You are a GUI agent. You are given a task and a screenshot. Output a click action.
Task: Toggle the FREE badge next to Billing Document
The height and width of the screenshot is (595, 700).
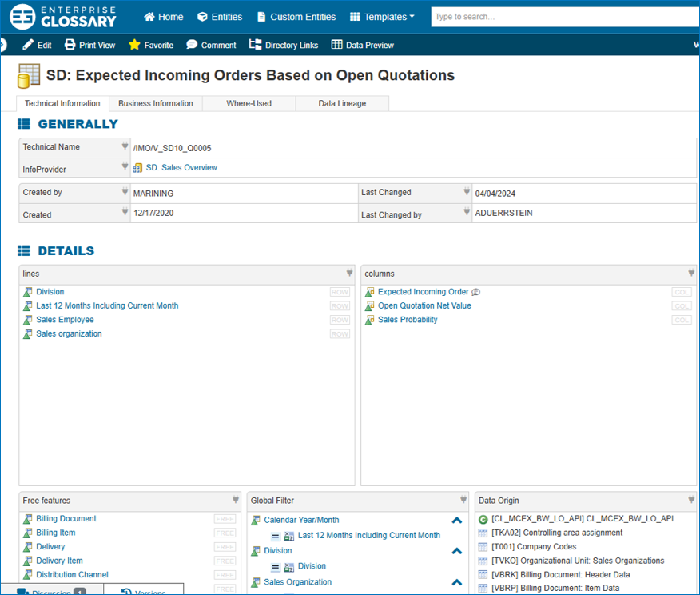(x=225, y=518)
